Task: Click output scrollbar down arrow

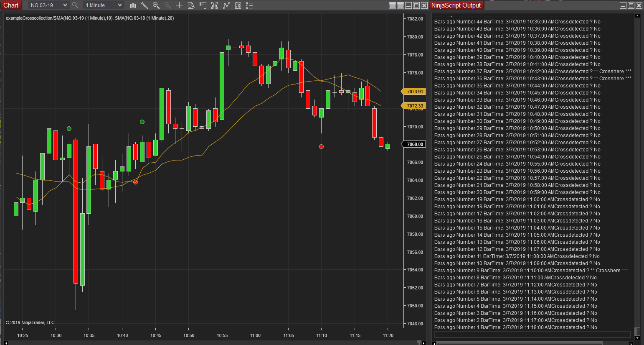Action: [x=637, y=338]
